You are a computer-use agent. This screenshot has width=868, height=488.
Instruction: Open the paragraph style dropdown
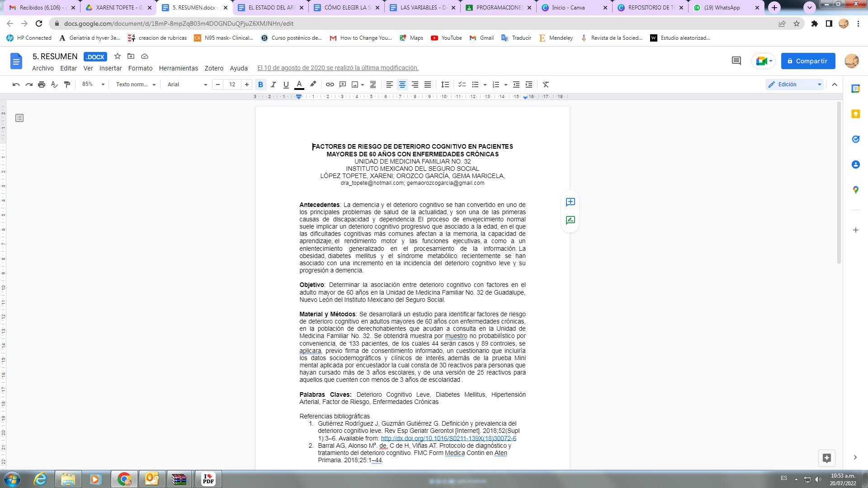[135, 84]
